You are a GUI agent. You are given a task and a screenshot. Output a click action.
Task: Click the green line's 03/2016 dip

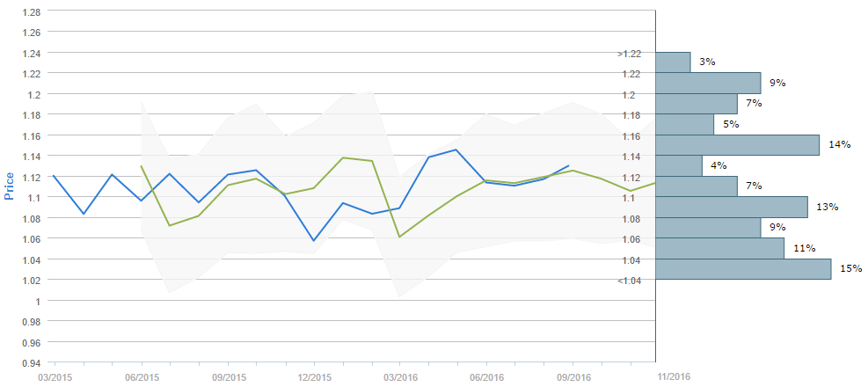(x=400, y=237)
